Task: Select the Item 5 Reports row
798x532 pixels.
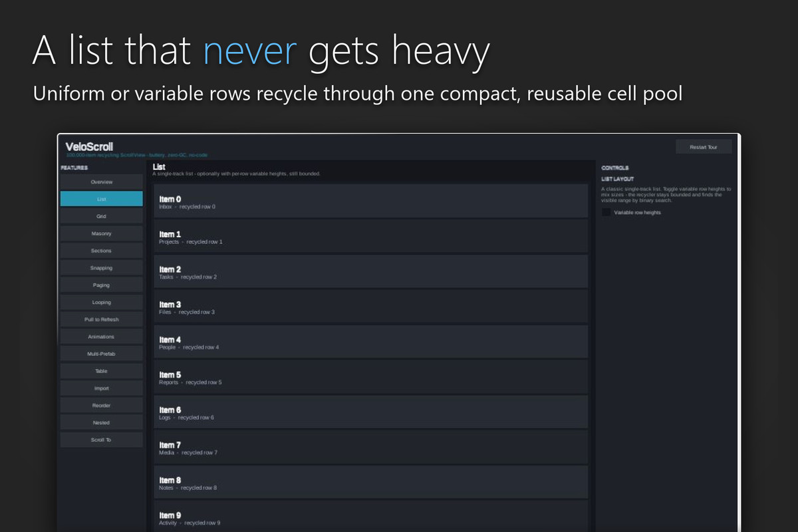Action: (371, 377)
